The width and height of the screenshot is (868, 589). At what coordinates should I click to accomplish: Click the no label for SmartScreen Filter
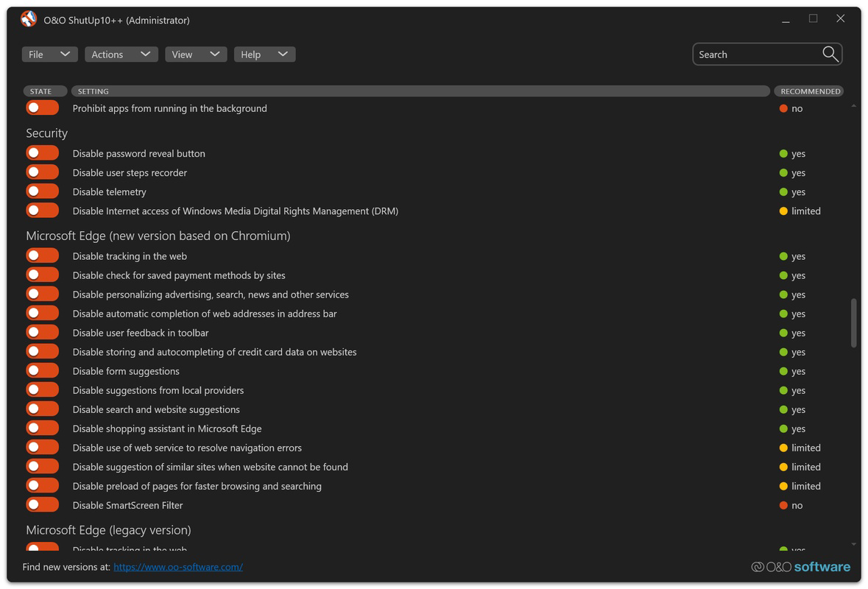tap(797, 505)
